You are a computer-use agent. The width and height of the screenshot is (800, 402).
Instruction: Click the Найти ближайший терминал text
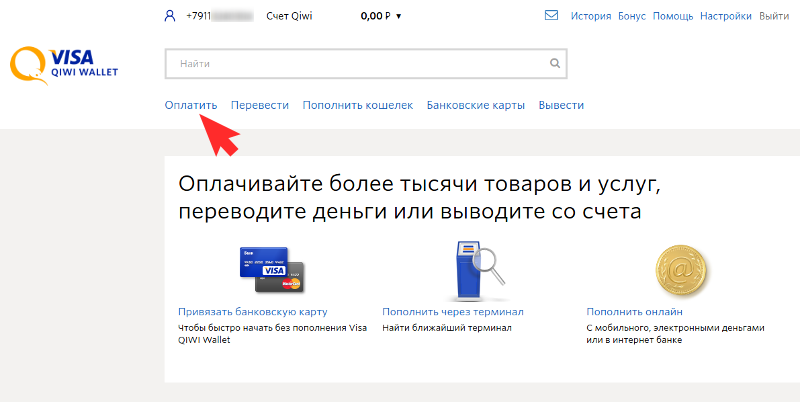446,328
